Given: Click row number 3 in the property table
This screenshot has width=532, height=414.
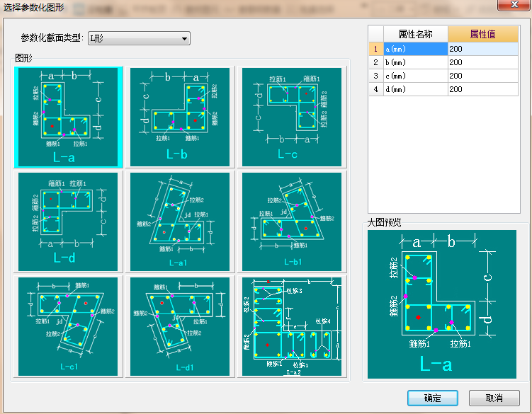Looking at the screenshot, I should click(x=376, y=76).
